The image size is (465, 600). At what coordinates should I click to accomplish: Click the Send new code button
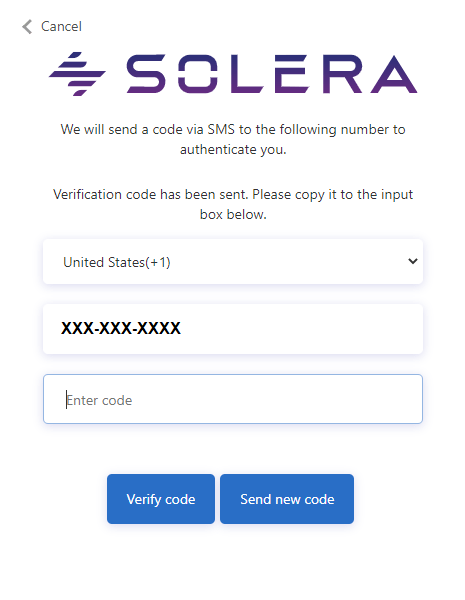click(287, 499)
